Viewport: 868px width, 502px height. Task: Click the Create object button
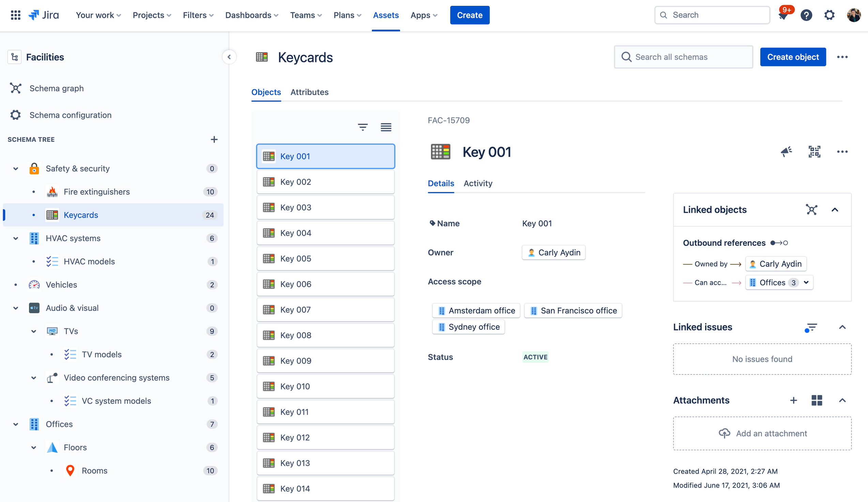click(x=793, y=56)
